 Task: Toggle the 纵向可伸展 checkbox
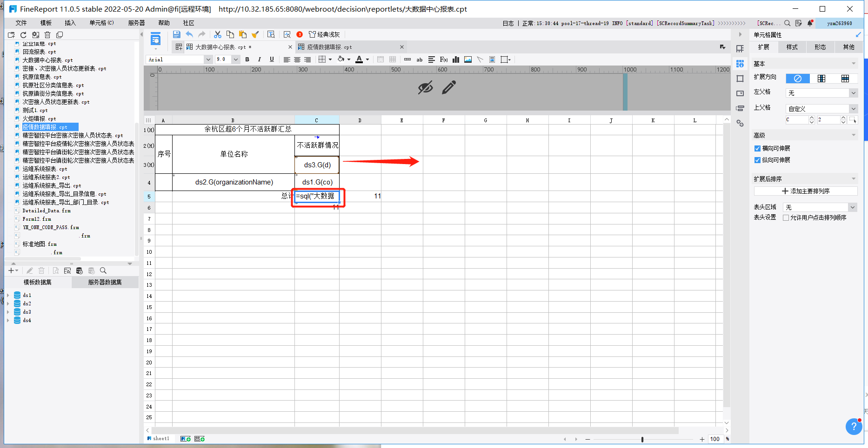point(757,160)
